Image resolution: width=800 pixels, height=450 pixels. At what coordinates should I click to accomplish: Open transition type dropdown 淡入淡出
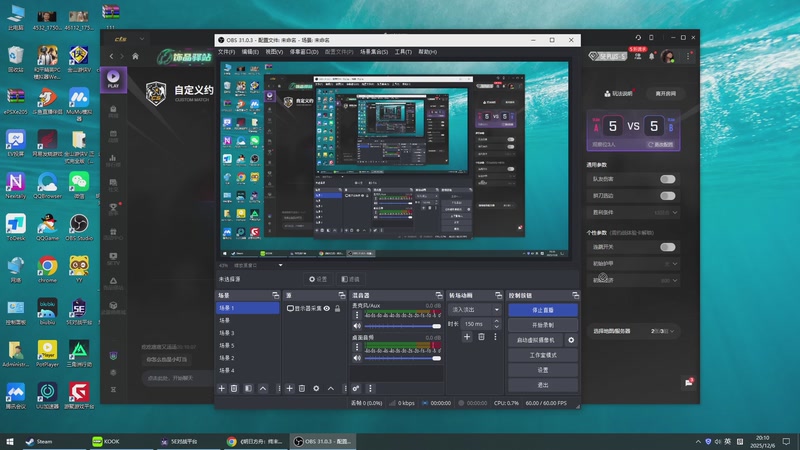[474, 310]
